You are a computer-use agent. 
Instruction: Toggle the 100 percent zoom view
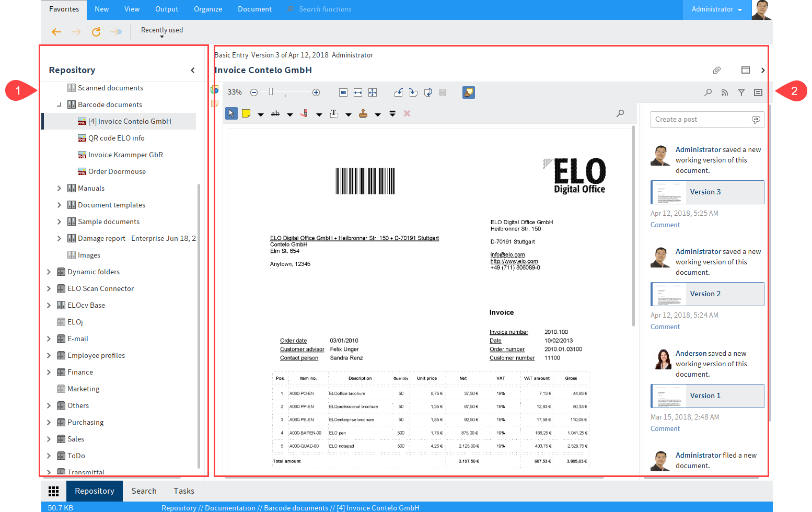point(343,92)
